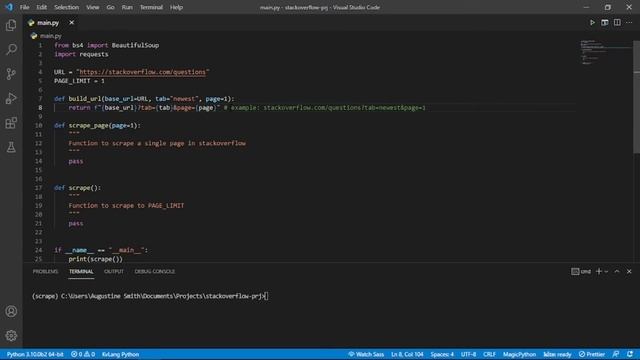
Task: Click 'def scrape_page(page=1):' code line
Action: click(x=97, y=125)
